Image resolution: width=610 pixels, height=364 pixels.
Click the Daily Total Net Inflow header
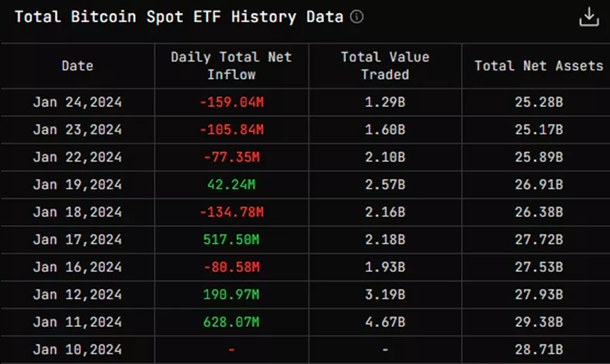[x=231, y=65]
